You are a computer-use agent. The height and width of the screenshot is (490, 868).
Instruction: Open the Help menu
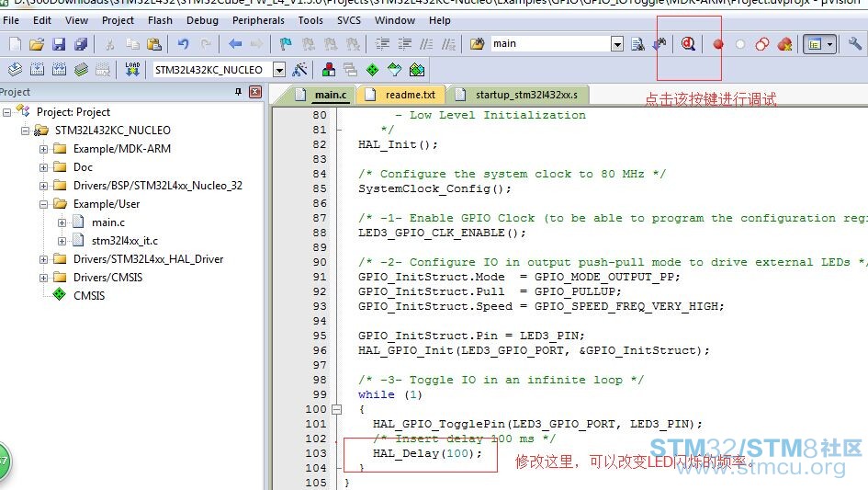coord(440,20)
